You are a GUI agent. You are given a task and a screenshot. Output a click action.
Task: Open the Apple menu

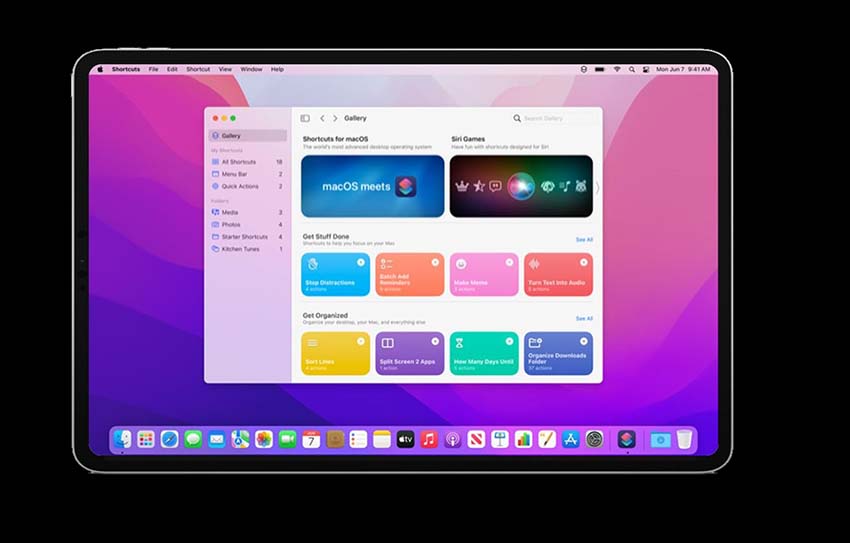coord(100,69)
